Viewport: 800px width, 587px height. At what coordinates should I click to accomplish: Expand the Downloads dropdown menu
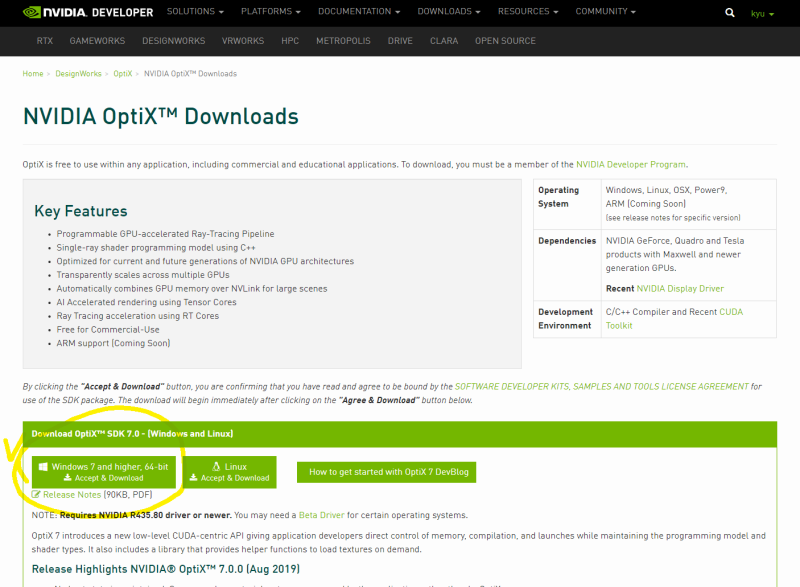[449, 11]
